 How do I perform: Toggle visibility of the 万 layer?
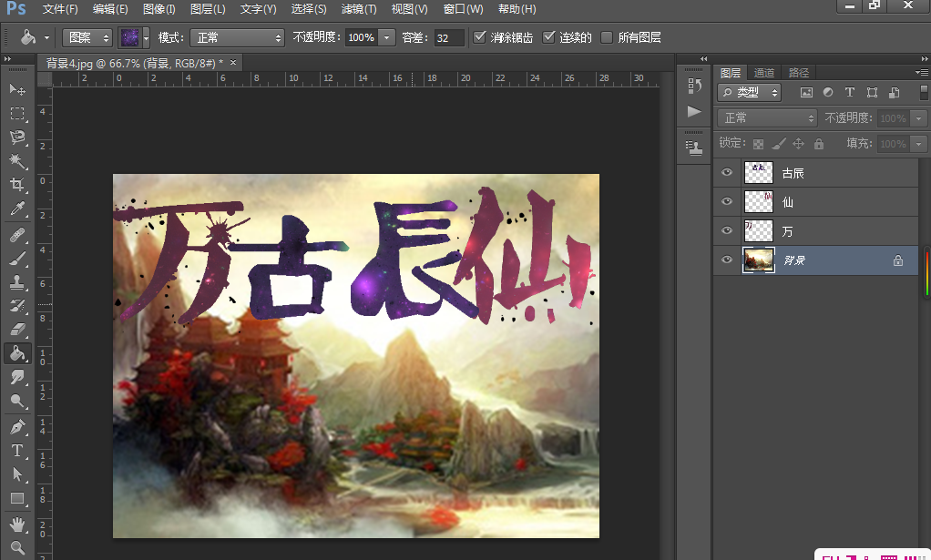pos(727,230)
